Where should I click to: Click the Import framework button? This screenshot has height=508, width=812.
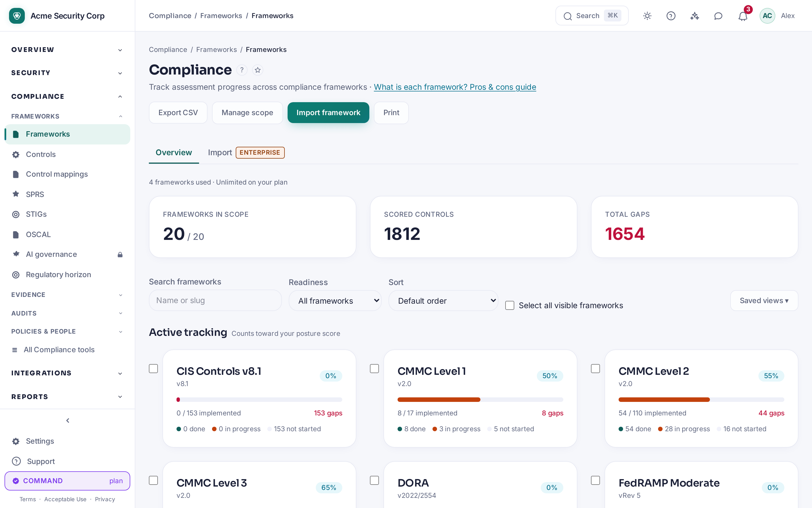328,113
